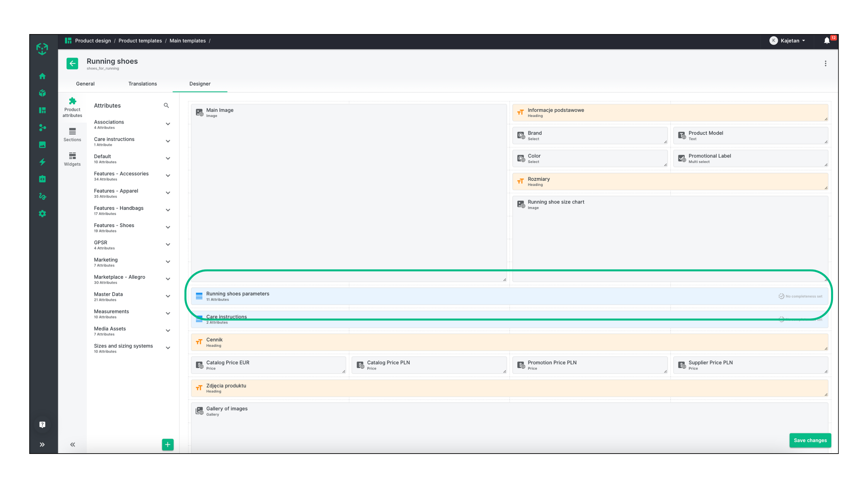Screen dimensions: 868x488
Task: Click the Save changes button
Action: coord(810,440)
